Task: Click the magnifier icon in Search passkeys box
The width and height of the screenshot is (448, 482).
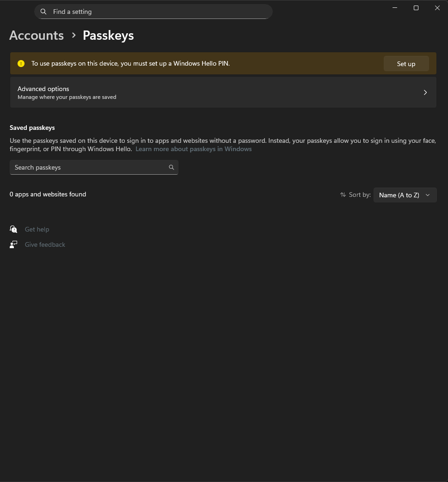Action: coord(172,167)
